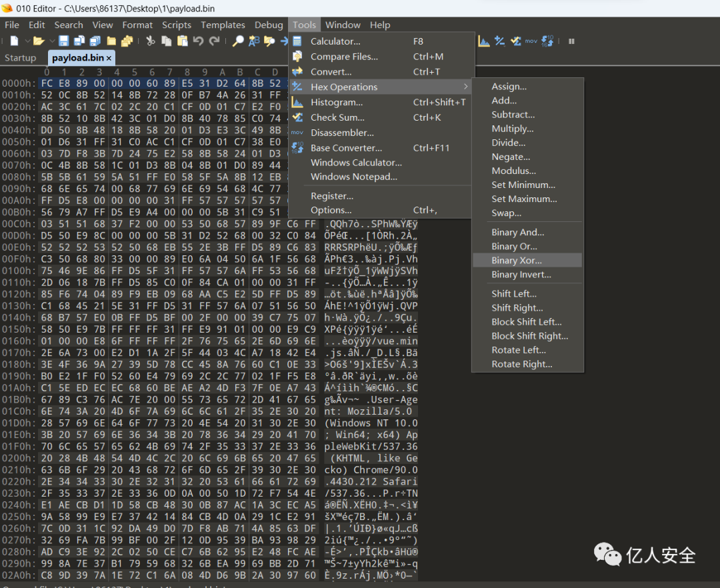Choose Histogram... from the Tools menu
The height and width of the screenshot is (588, 720).
[381, 103]
